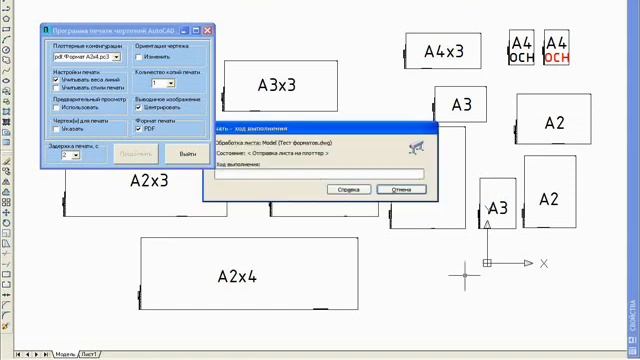Viewport: 640px width, 360px height.
Task: Switch to the Лист1 layout tab
Action: point(89,354)
